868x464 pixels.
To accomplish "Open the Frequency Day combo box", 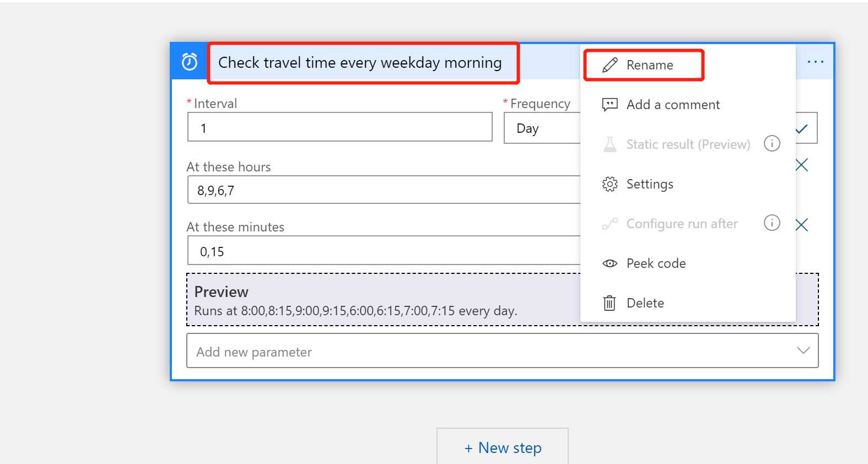I will tap(660, 128).
